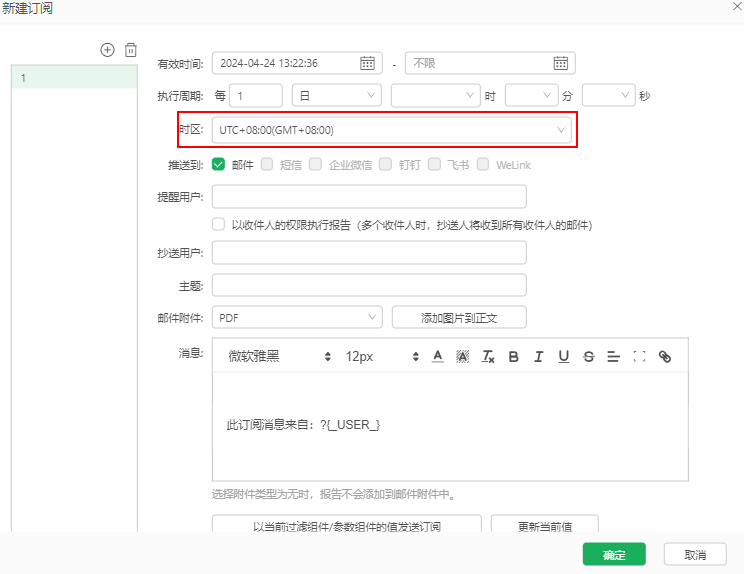Click the 确定 confirm button
Viewport: 744px width, 574px height.
coord(614,555)
